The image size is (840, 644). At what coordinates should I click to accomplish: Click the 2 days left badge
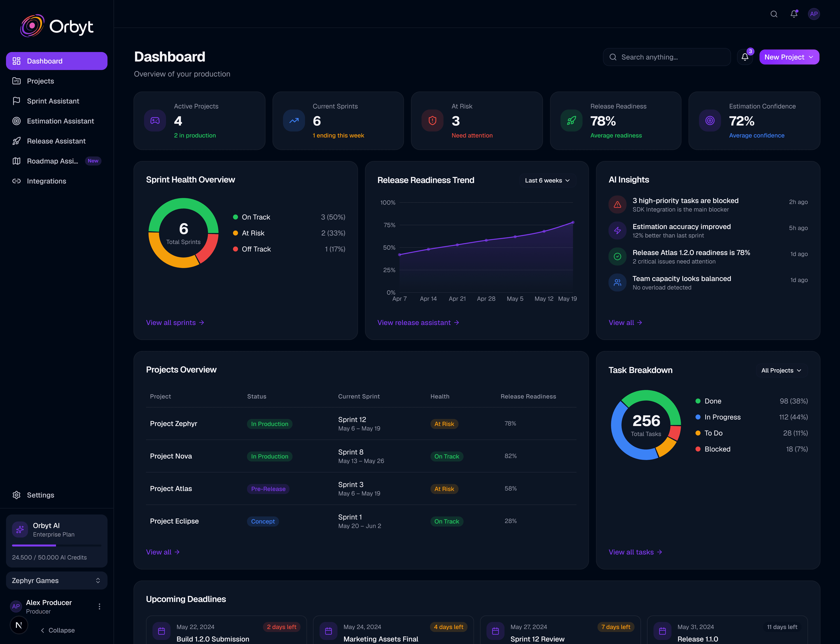pos(282,627)
